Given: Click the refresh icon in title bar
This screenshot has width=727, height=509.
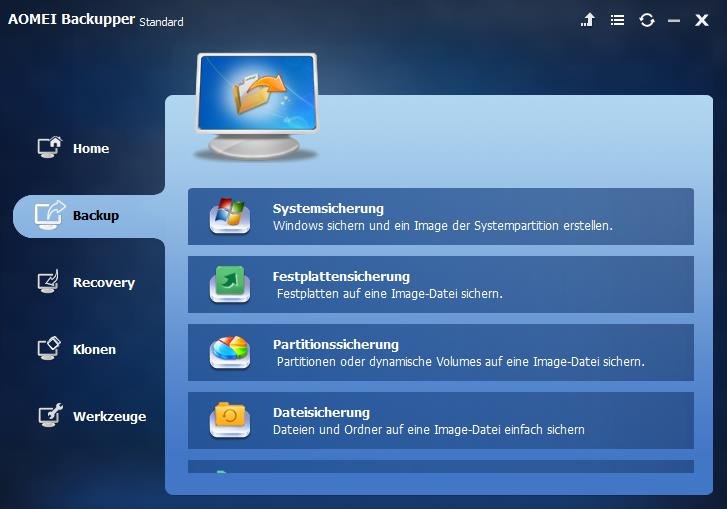Looking at the screenshot, I should (647, 20).
